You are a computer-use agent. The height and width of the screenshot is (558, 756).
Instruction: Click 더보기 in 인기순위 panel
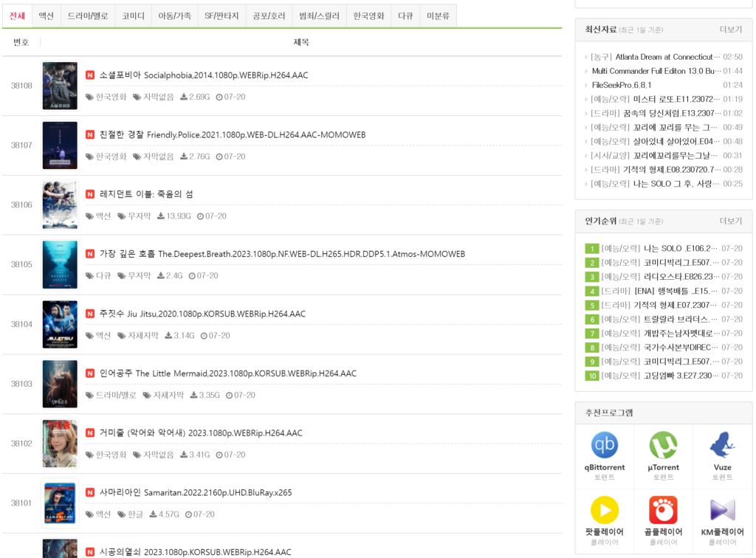point(731,221)
